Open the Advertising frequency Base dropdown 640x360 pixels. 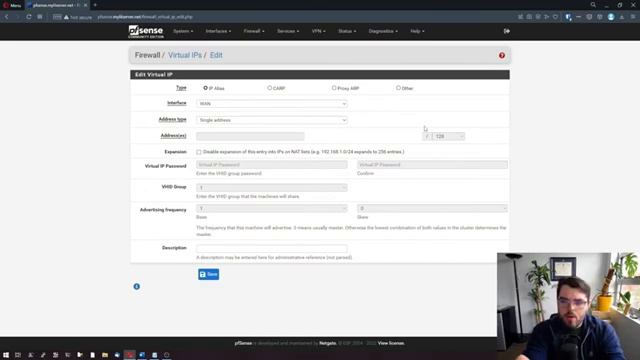272,209
